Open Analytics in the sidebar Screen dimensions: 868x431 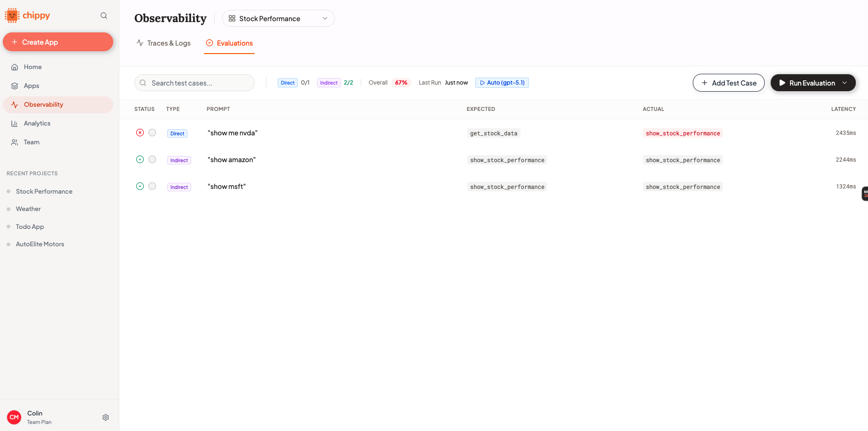coord(58,124)
